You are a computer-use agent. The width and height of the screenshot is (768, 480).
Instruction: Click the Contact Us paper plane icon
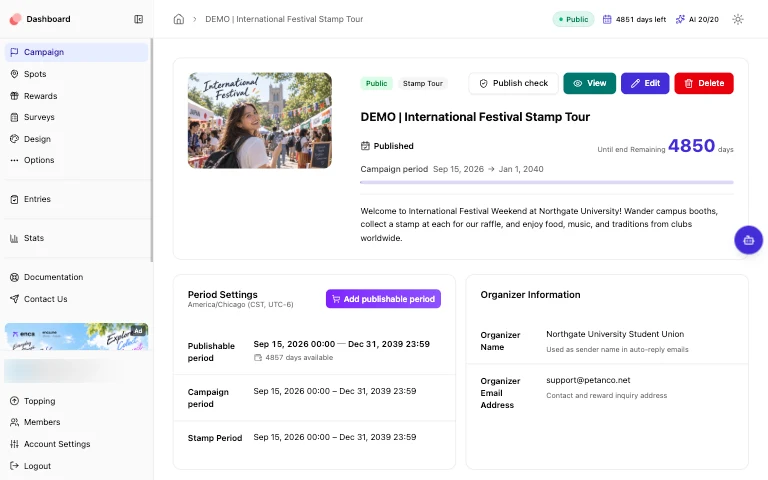[x=14, y=299]
